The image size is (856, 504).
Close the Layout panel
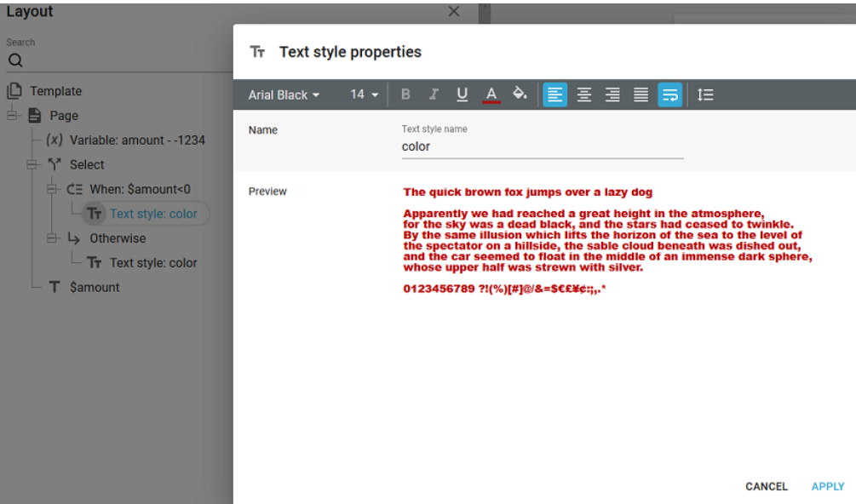454,11
